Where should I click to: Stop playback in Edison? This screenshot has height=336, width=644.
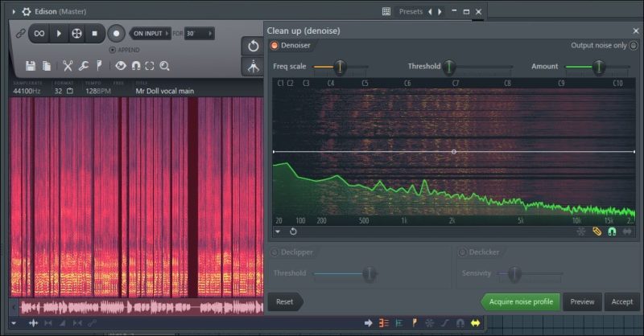point(95,33)
